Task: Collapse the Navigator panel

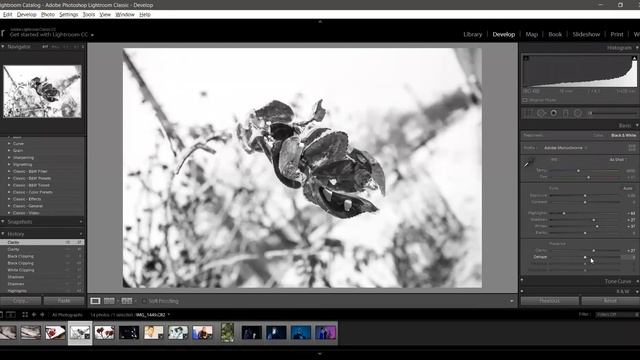Action: (x=3, y=47)
